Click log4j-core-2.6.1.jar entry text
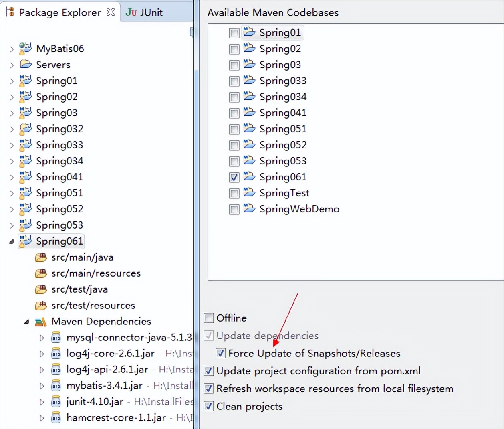 coord(111,354)
